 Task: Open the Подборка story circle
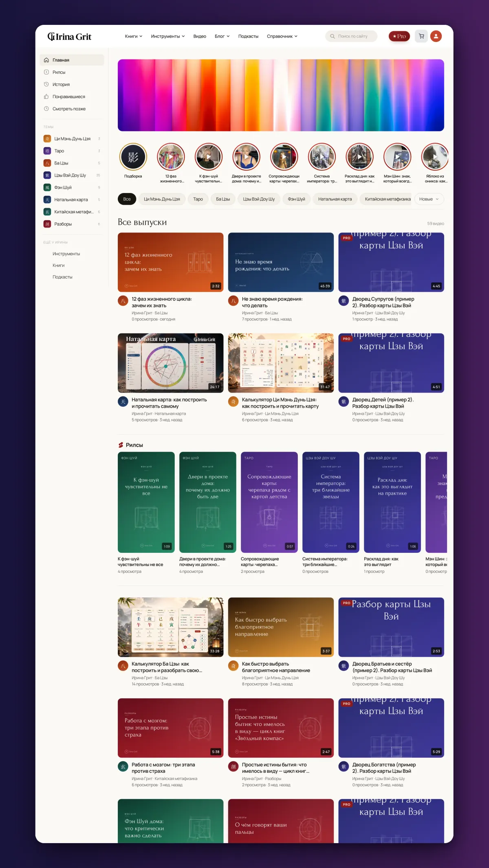click(133, 157)
